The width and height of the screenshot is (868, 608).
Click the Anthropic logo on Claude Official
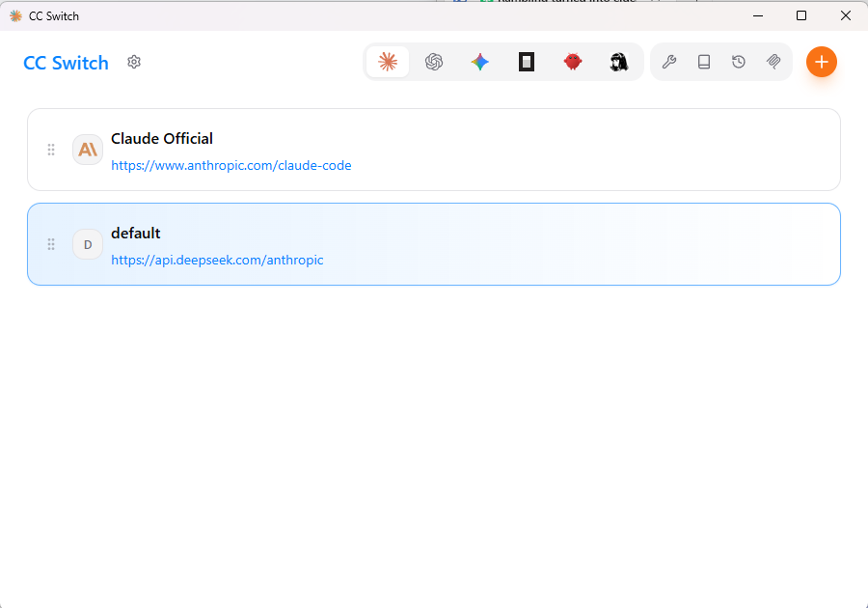(x=88, y=150)
